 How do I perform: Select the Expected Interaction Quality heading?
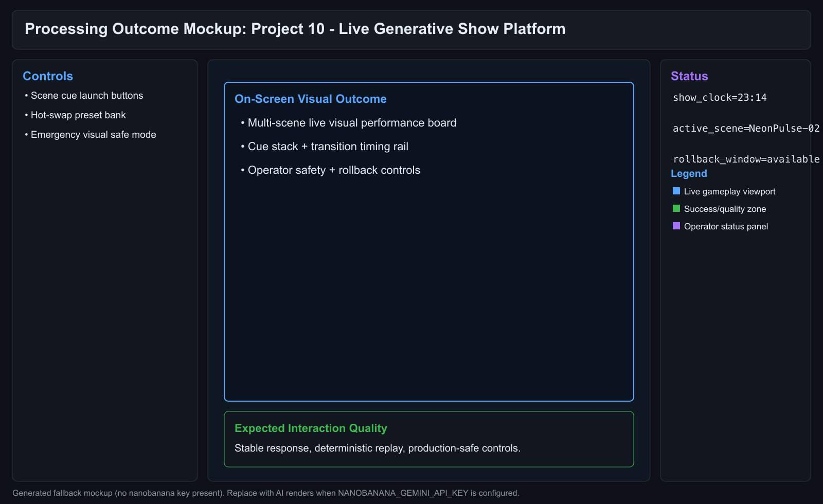pos(311,428)
